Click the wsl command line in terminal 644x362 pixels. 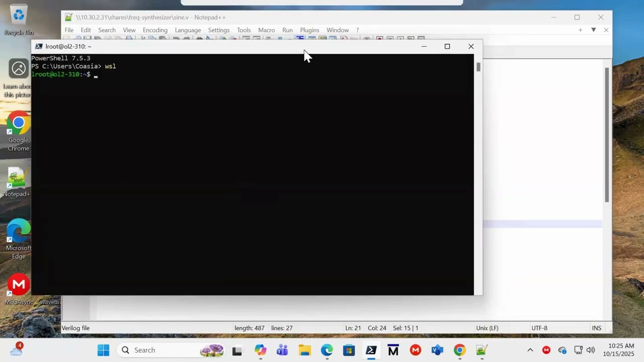[x=73, y=66]
